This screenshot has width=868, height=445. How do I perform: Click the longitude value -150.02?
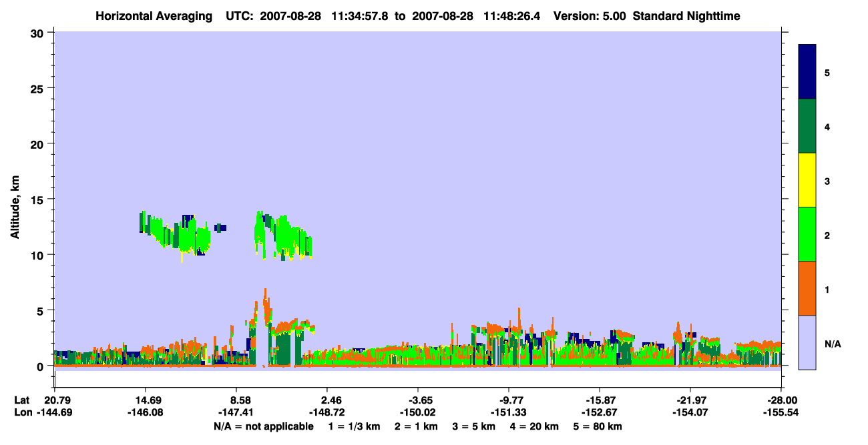coord(417,413)
